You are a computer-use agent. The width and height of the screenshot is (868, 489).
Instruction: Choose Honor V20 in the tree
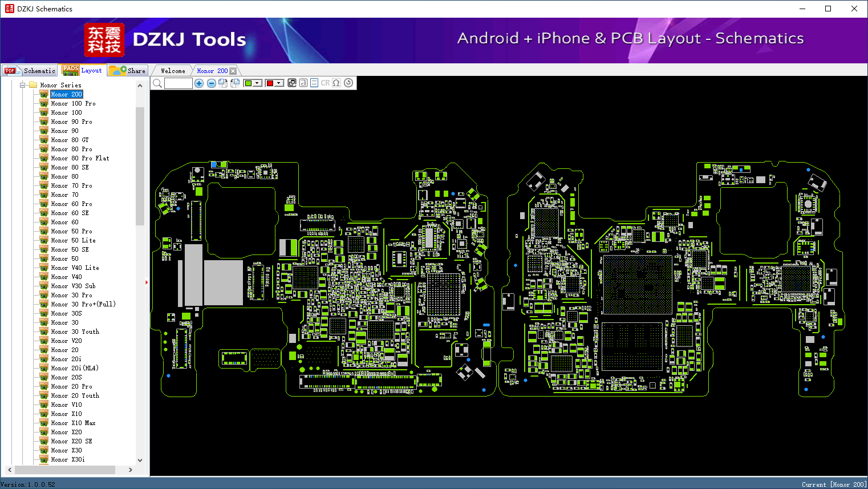66,341
